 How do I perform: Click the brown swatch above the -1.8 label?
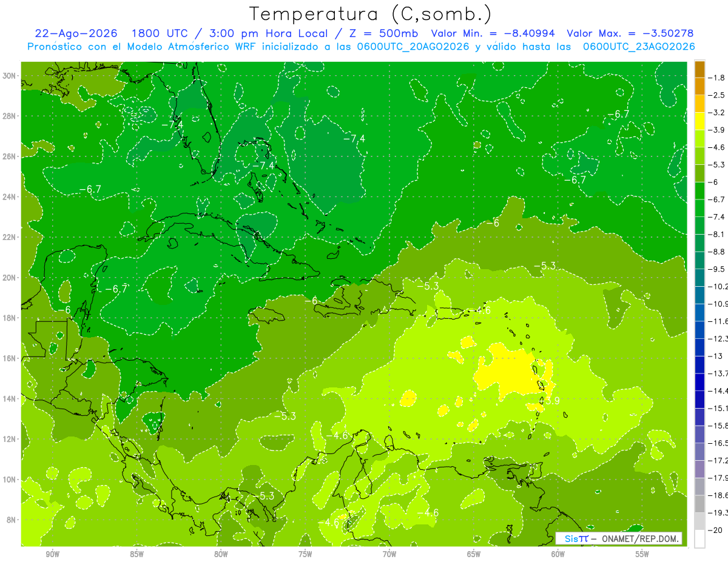(x=699, y=69)
